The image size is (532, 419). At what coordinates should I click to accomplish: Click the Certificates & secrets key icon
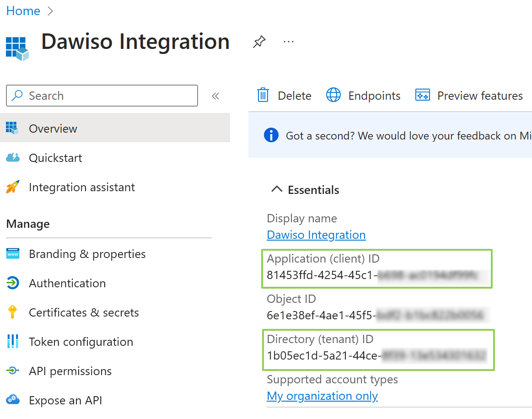click(x=12, y=312)
